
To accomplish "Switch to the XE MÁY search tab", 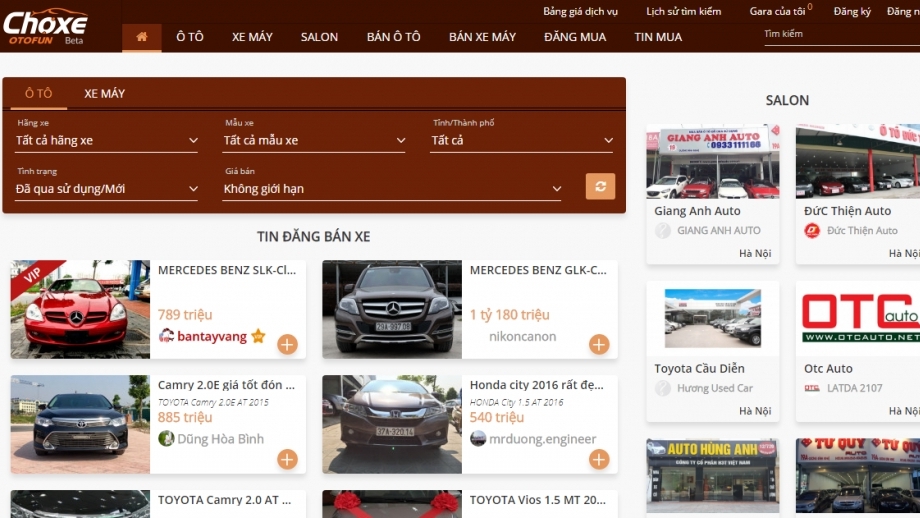I will 104,93.
